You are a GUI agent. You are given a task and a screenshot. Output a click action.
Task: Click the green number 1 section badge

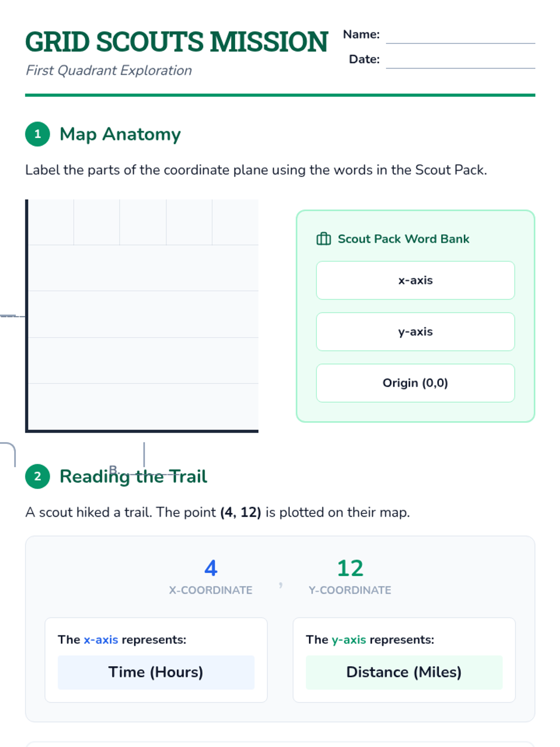37,134
